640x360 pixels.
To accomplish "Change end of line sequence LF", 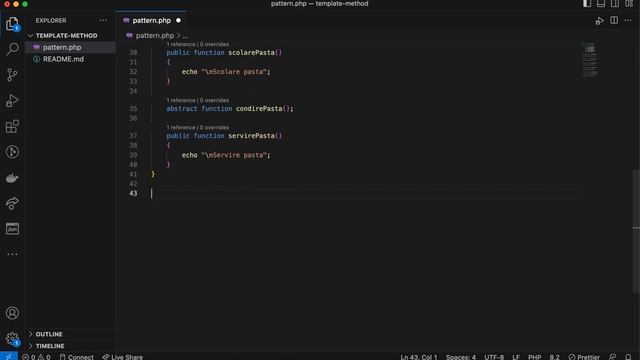I will point(516,357).
